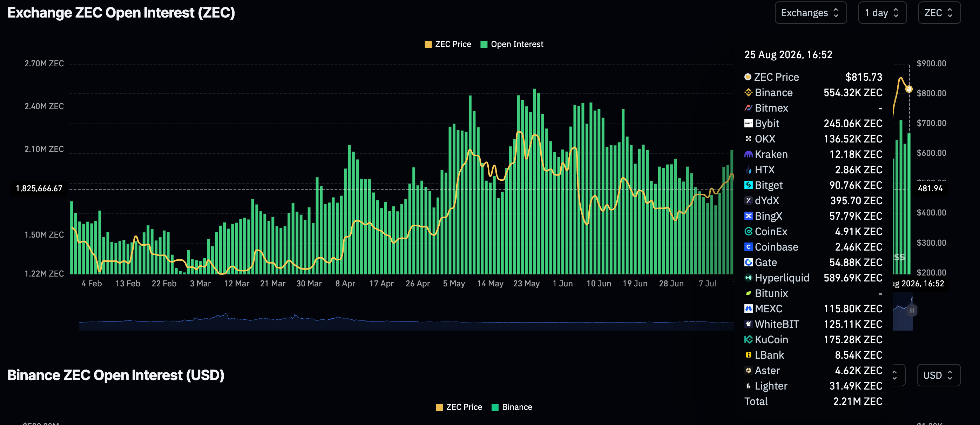Click the CoinEx logo icon
Screen dimensions: 980x425
748,232
